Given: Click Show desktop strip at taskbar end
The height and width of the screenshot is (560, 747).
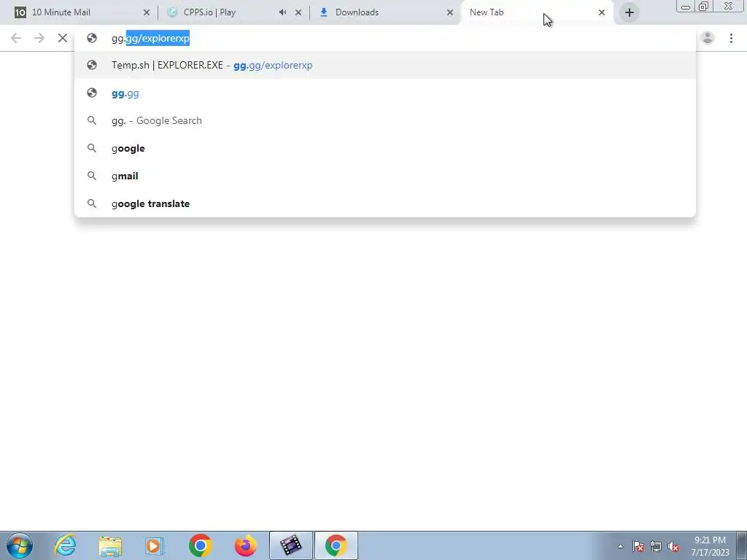Looking at the screenshot, I should coord(742,545).
